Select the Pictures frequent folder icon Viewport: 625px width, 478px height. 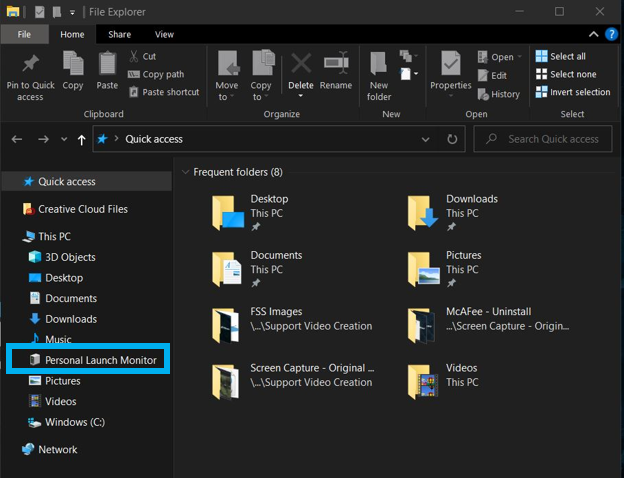click(424, 269)
